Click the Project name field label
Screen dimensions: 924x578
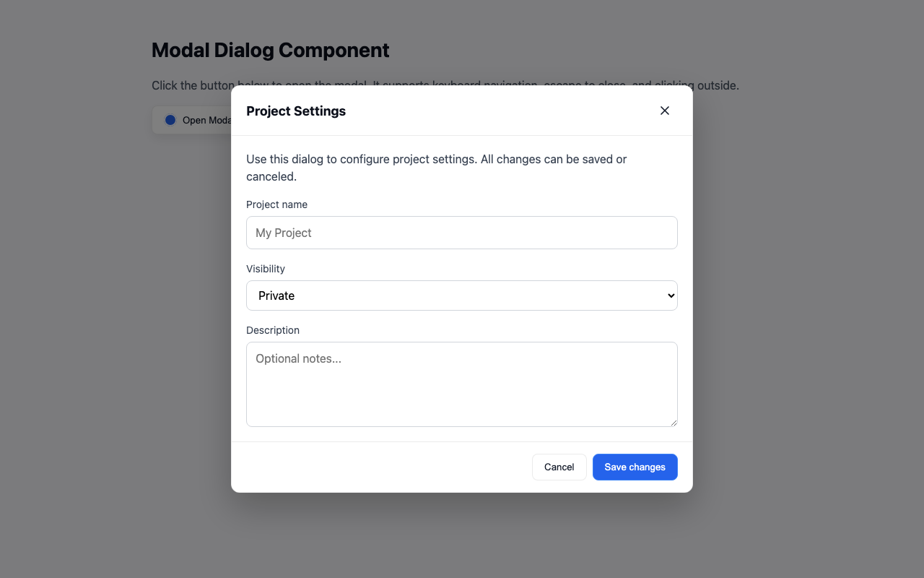276,204
